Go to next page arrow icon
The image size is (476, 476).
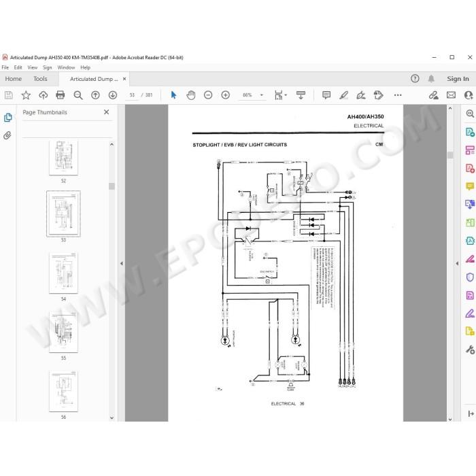tap(113, 95)
